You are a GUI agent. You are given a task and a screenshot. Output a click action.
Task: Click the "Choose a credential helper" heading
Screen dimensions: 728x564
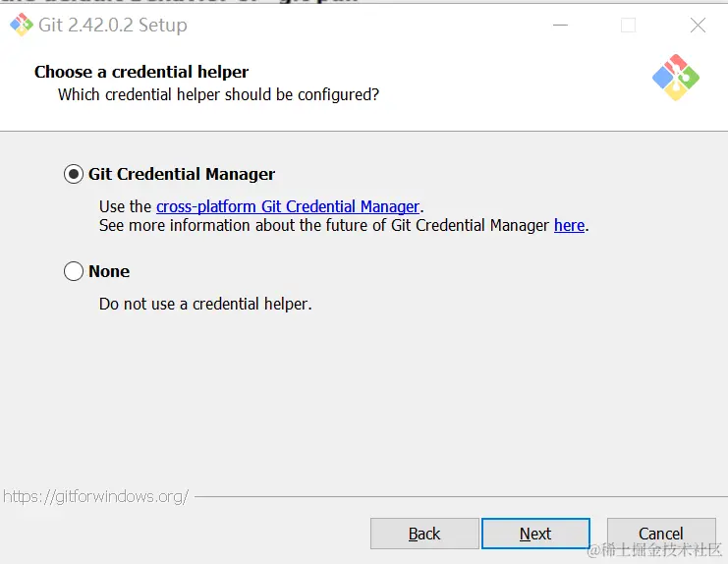141,72
